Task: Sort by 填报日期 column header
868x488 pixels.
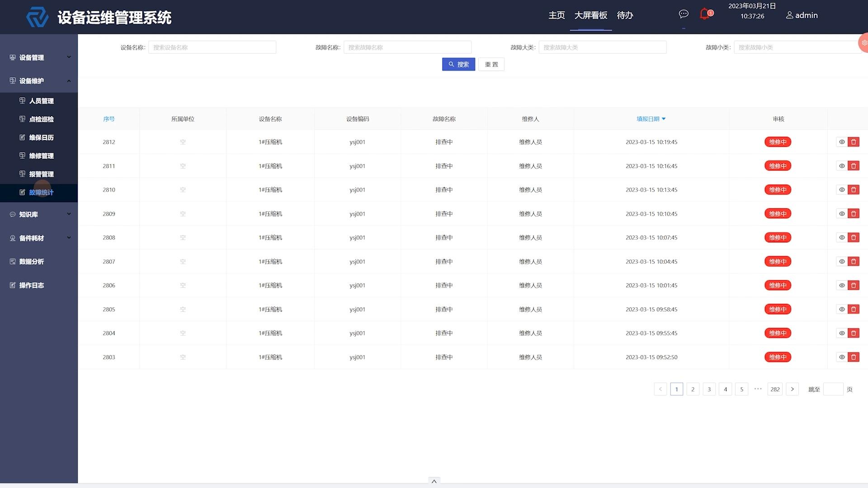Action: click(651, 119)
